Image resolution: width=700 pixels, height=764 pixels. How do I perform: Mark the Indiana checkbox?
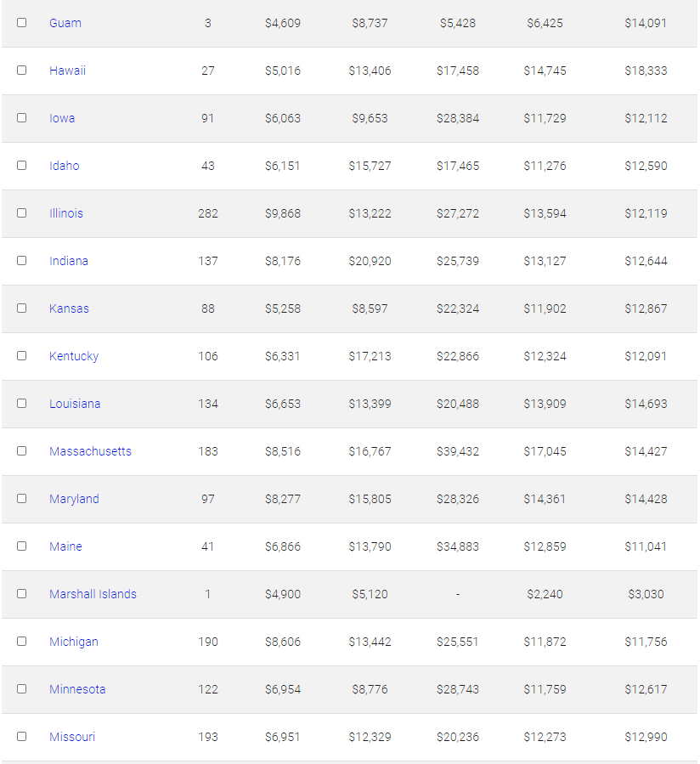coord(21,261)
